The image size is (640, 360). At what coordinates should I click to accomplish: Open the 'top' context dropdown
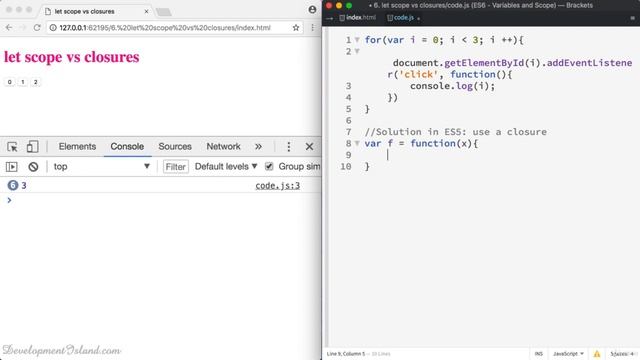click(x=102, y=167)
